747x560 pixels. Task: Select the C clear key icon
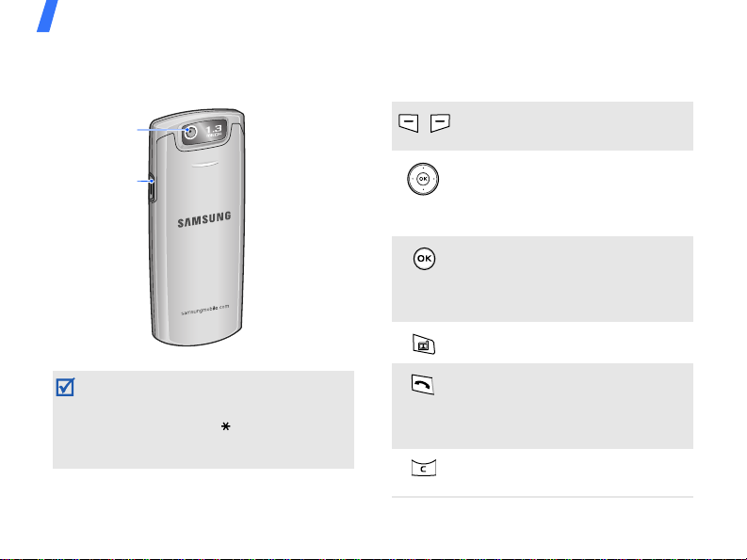pyautogui.click(x=424, y=468)
